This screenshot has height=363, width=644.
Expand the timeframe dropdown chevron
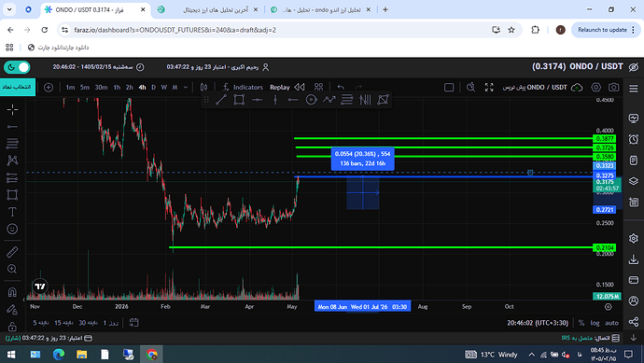pyautogui.click(x=186, y=88)
